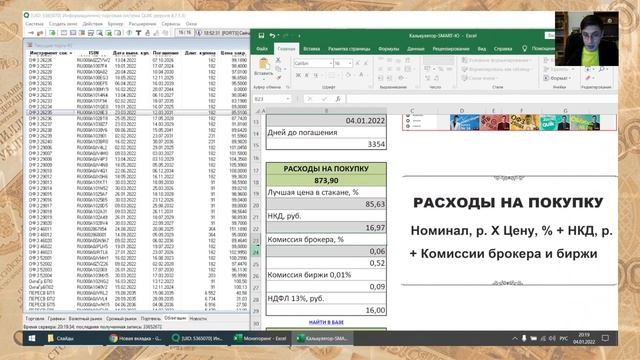Open Справка ribbon tab

502,49
